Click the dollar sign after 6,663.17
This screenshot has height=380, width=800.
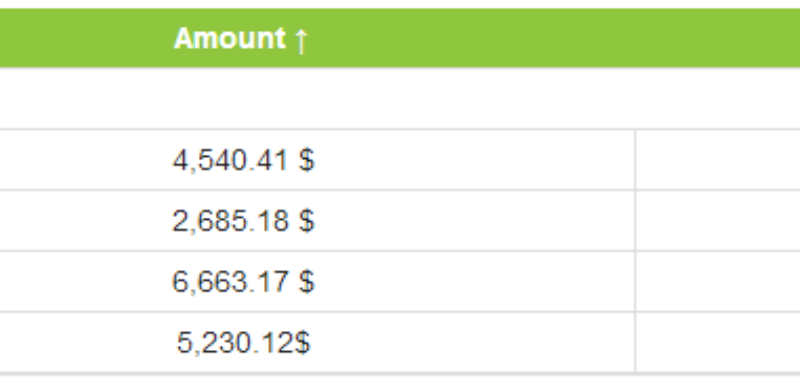coord(307,282)
